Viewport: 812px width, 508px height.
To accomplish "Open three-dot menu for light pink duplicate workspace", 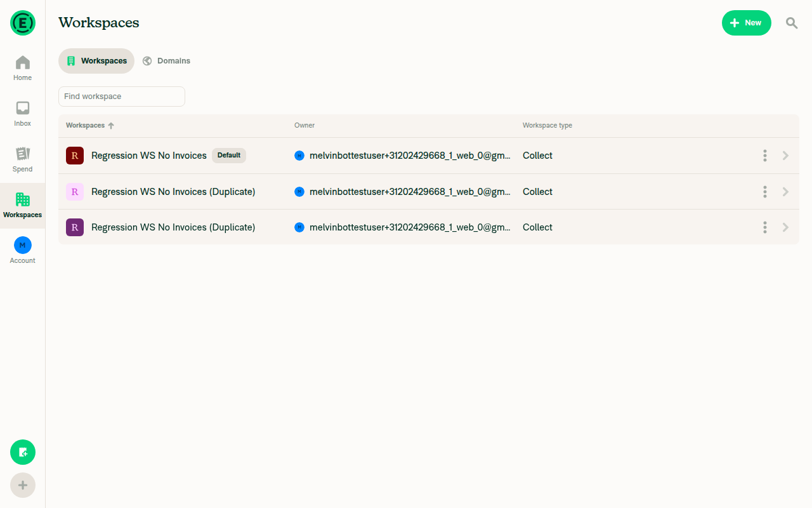I will click(765, 192).
